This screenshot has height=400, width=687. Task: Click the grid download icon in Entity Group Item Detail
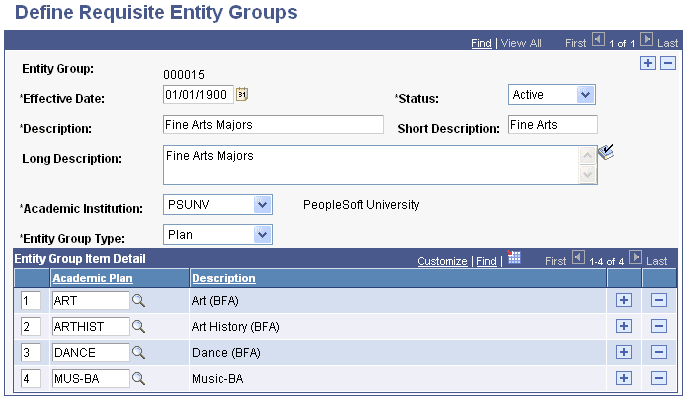click(515, 259)
